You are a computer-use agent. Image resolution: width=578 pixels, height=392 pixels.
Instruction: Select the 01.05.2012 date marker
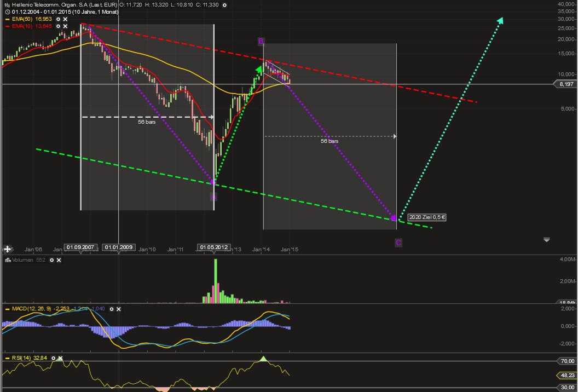click(x=214, y=247)
